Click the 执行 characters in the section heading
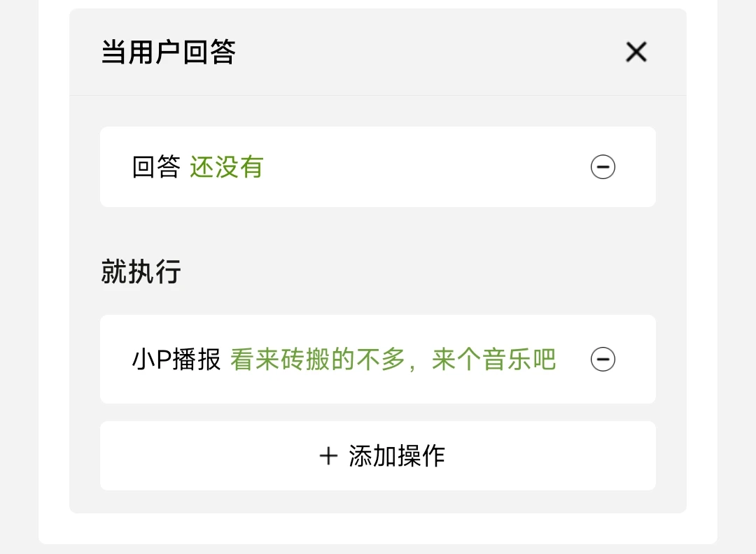The height and width of the screenshot is (554, 756). (x=154, y=271)
